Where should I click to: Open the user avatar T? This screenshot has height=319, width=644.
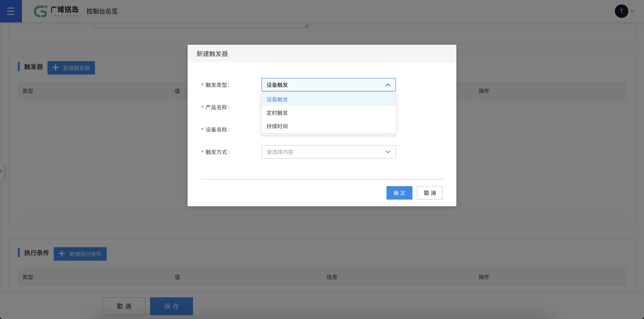(621, 11)
